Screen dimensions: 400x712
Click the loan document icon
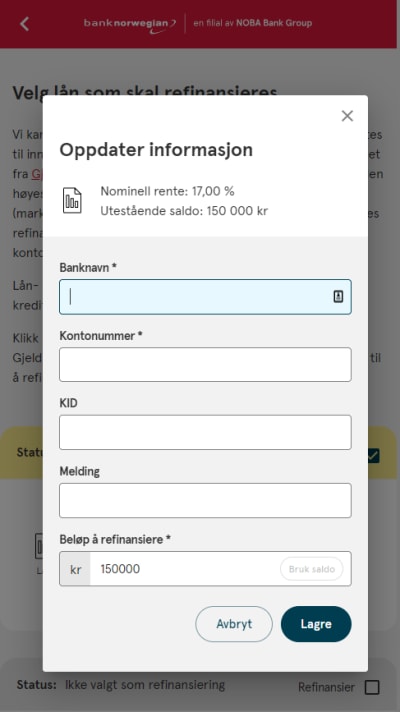click(x=72, y=201)
